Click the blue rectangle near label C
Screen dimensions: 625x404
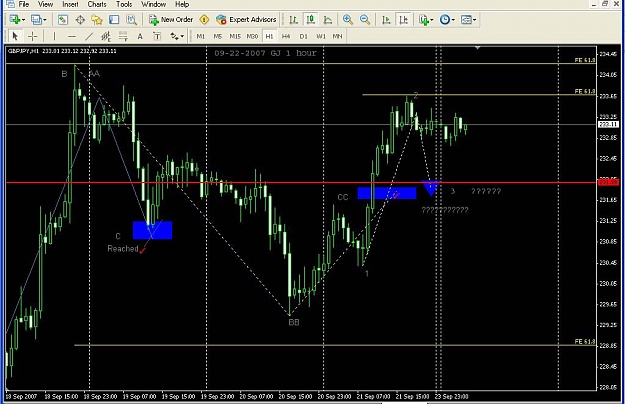pos(152,230)
